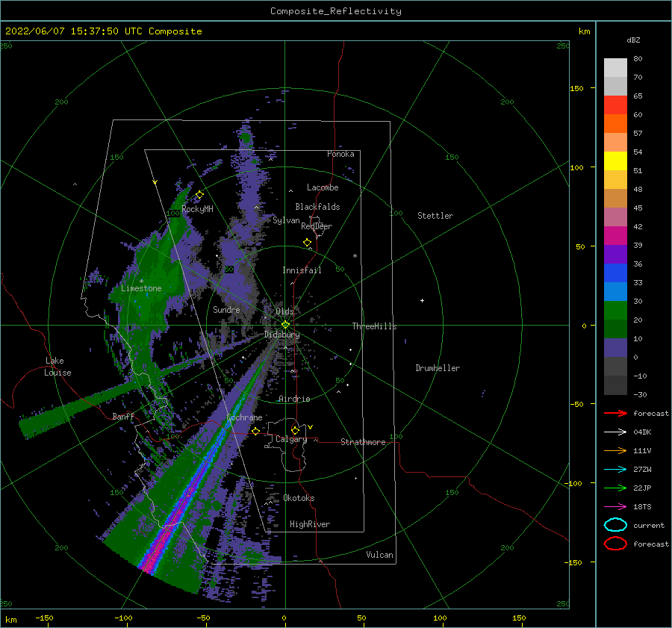Click the green 22JP arrow icon
The height and width of the screenshot is (628, 672).
615,488
